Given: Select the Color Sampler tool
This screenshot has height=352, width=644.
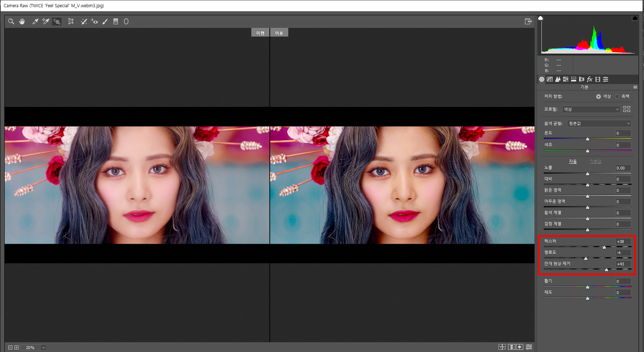Looking at the screenshot, I should [46, 21].
